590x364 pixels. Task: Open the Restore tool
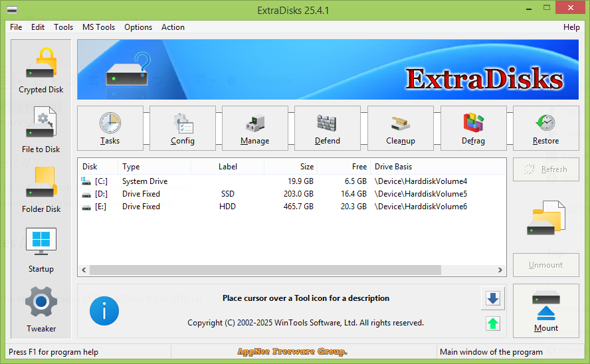(546, 128)
